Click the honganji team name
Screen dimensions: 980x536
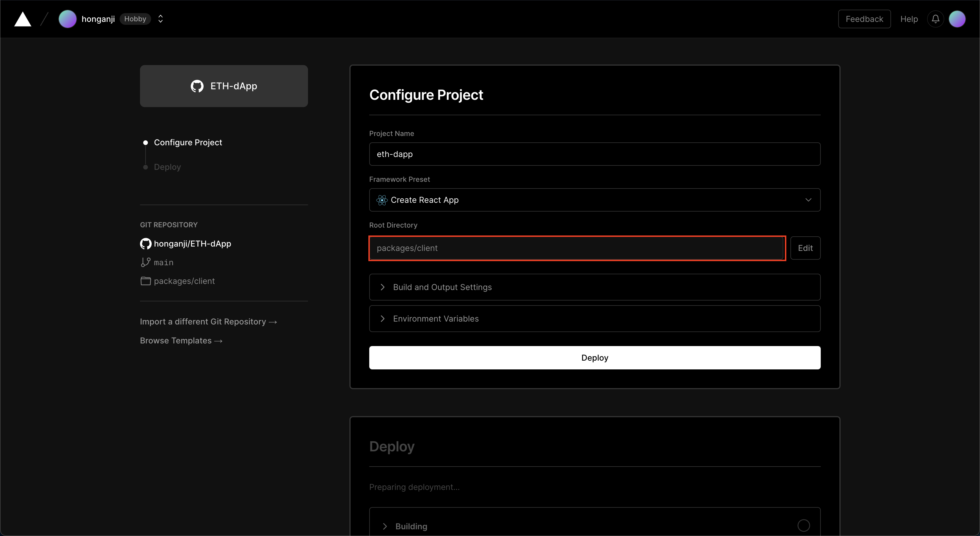pyautogui.click(x=98, y=19)
